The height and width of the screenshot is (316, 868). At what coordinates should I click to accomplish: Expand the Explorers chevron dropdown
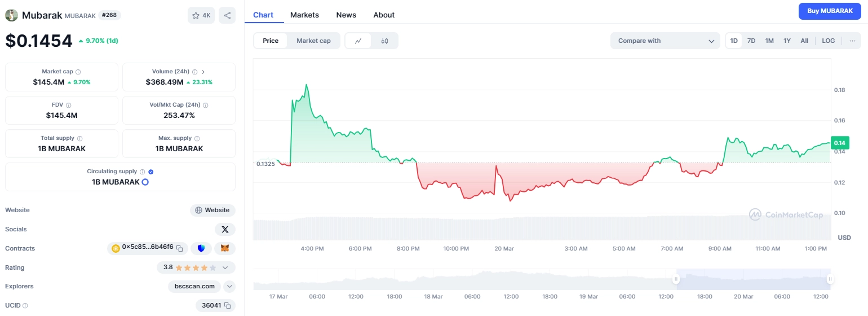229,286
